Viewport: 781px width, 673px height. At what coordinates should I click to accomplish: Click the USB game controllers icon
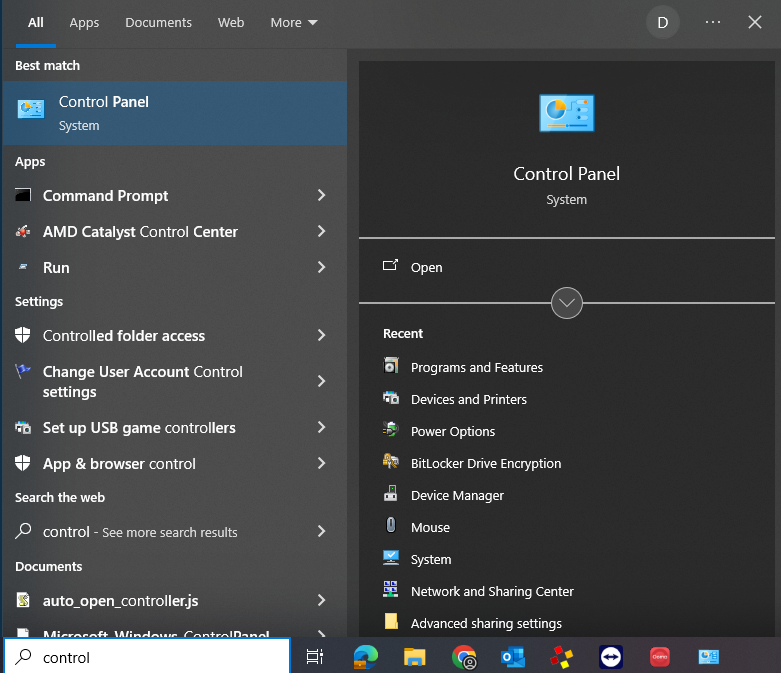point(23,427)
